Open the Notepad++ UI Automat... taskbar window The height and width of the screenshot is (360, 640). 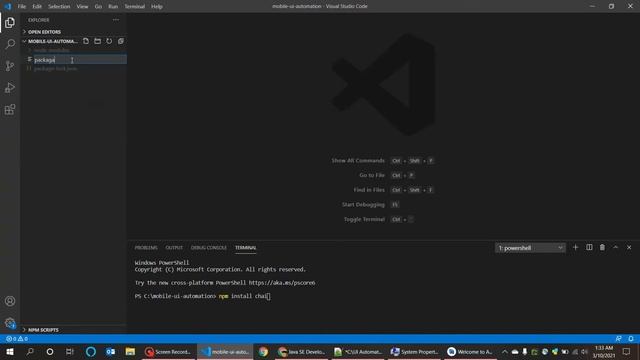point(358,351)
